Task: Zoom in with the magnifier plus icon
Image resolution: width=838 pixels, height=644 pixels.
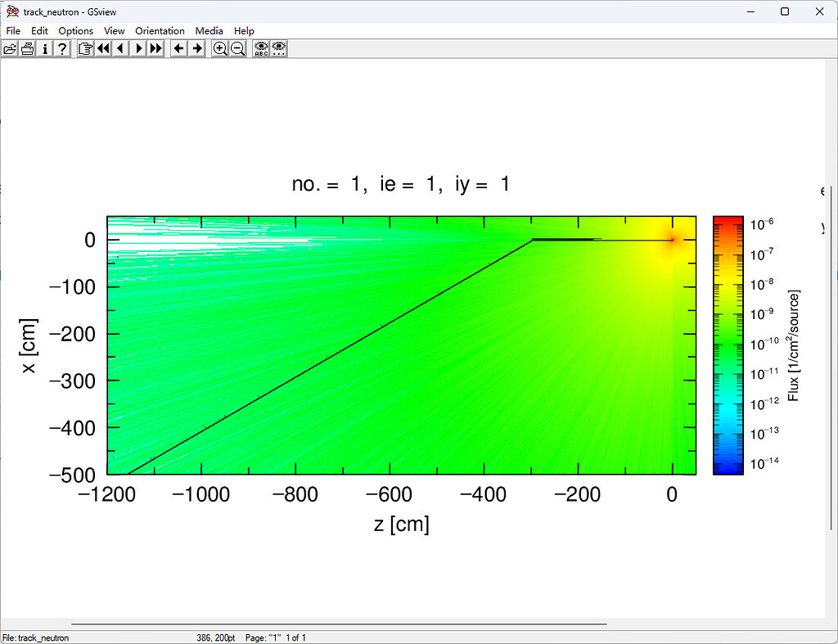Action: [219, 48]
